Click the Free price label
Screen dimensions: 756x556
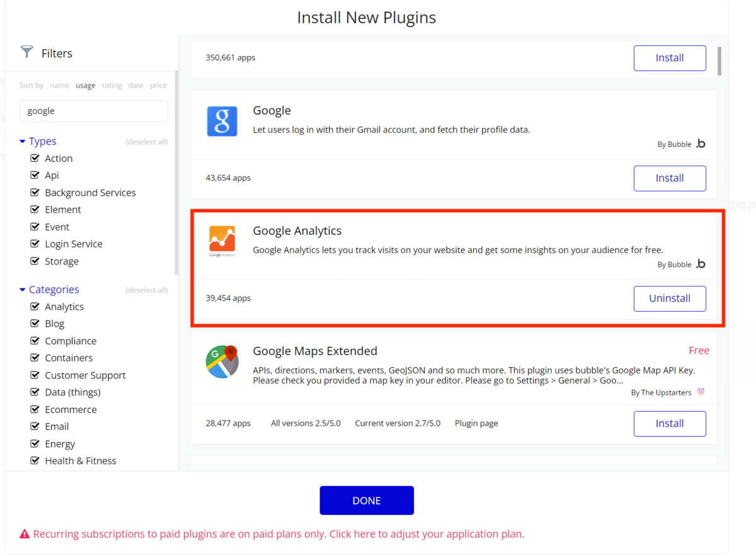click(699, 351)
